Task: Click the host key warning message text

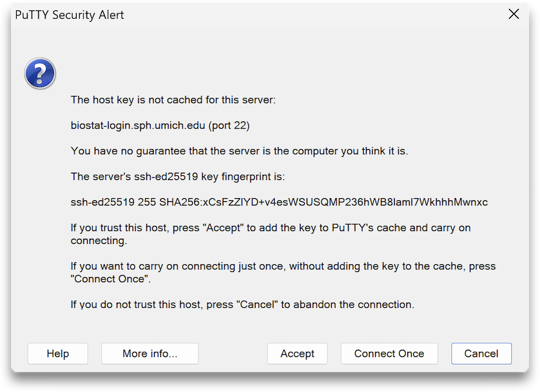Action: coord(173,100)
